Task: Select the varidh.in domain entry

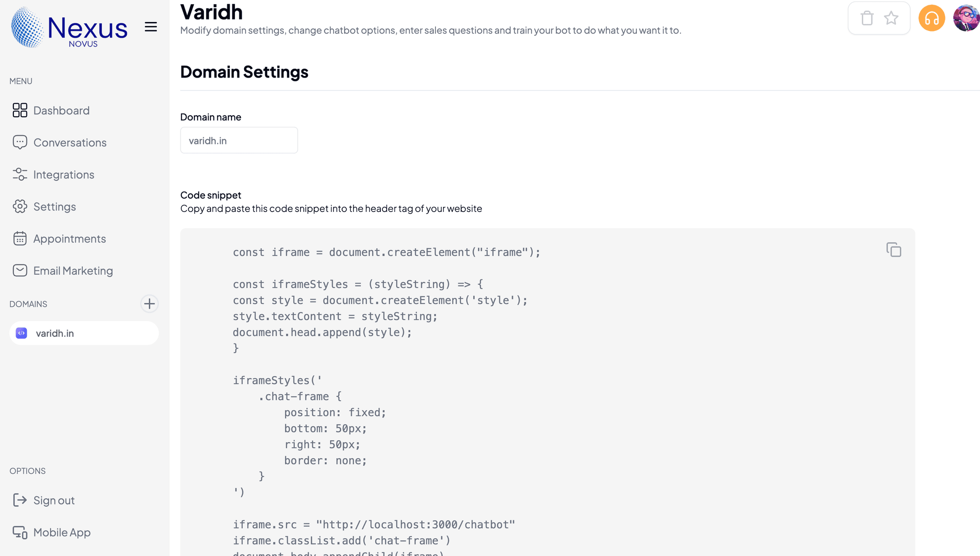Action: 84,333
